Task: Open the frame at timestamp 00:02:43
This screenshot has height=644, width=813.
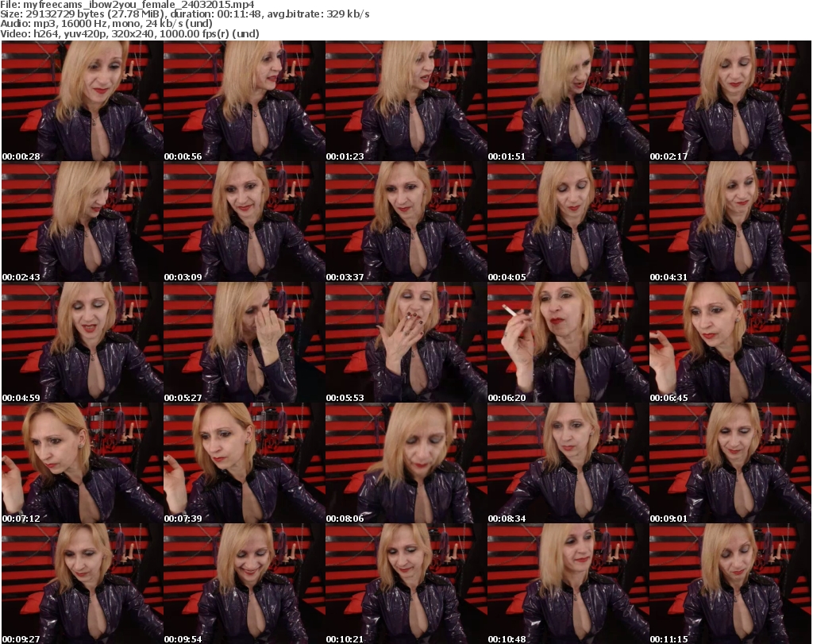Action: pos(82,222)
